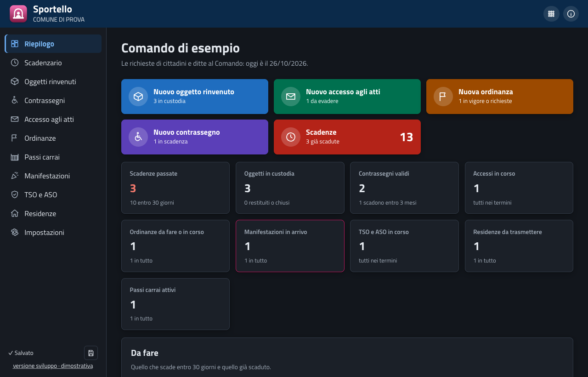Click the Nuova ordinanza button
Image resolution: width=588 pixels, height=377 pixels.
coord(500,97)
